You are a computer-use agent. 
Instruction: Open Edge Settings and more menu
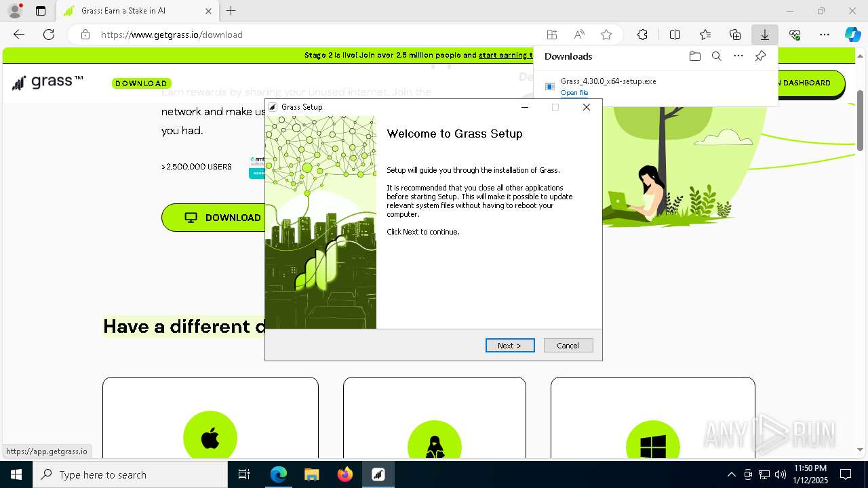(825, 35)
